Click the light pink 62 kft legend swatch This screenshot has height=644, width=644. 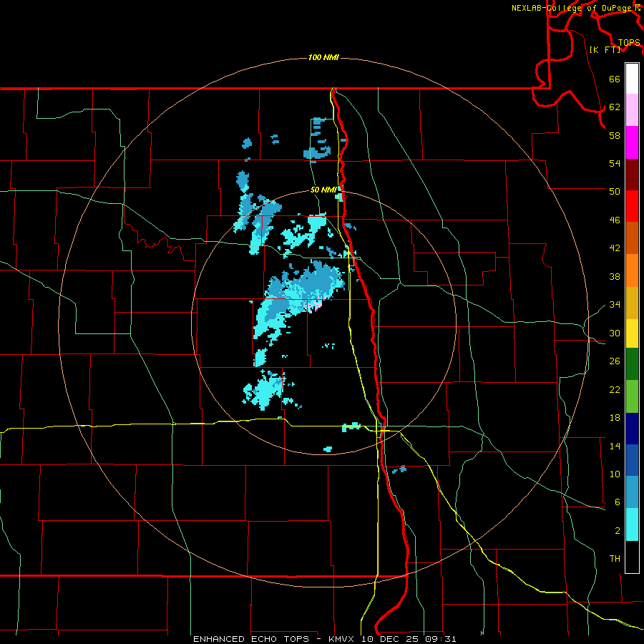coord(632,110)
